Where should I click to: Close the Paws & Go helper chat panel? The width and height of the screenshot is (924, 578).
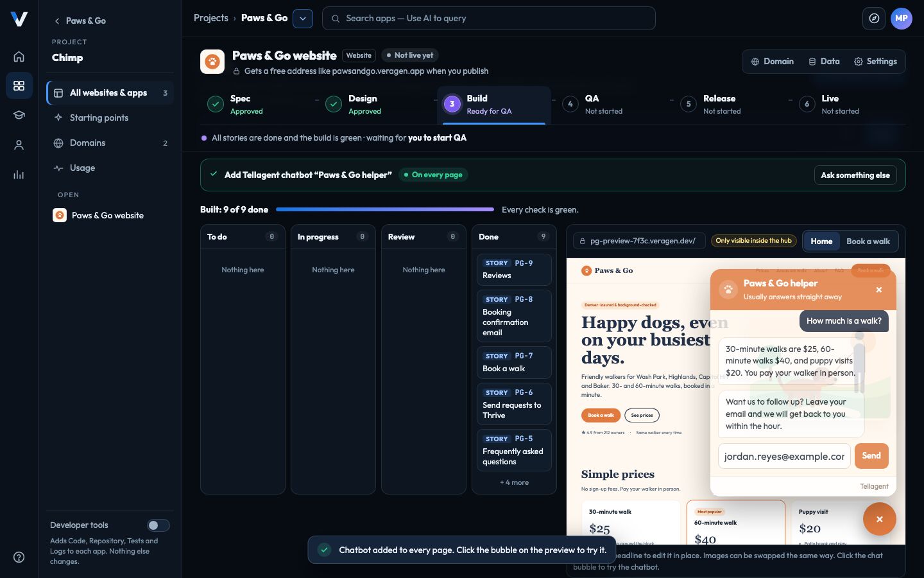pyautogui.click(x=878, y=290)
